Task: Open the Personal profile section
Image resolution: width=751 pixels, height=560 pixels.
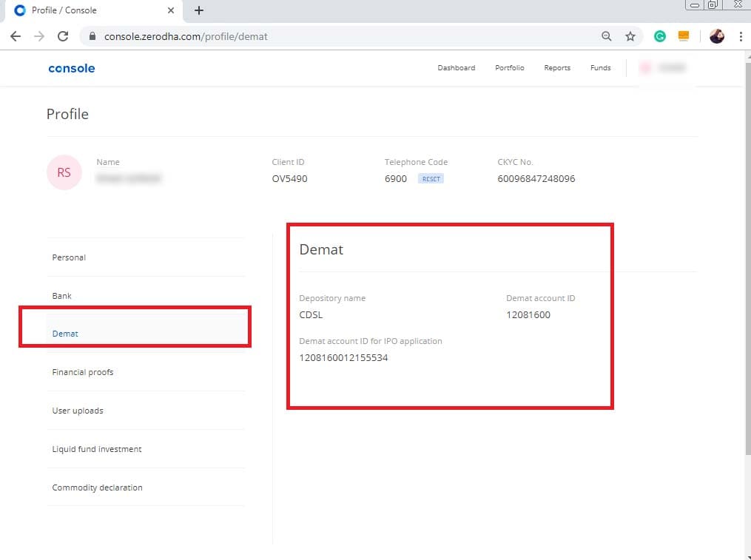Action: click(x=146, y=257)
